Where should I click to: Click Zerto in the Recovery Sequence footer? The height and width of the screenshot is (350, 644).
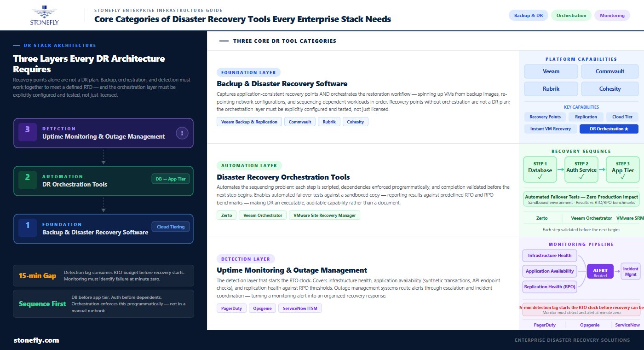(x=542, y=218)
